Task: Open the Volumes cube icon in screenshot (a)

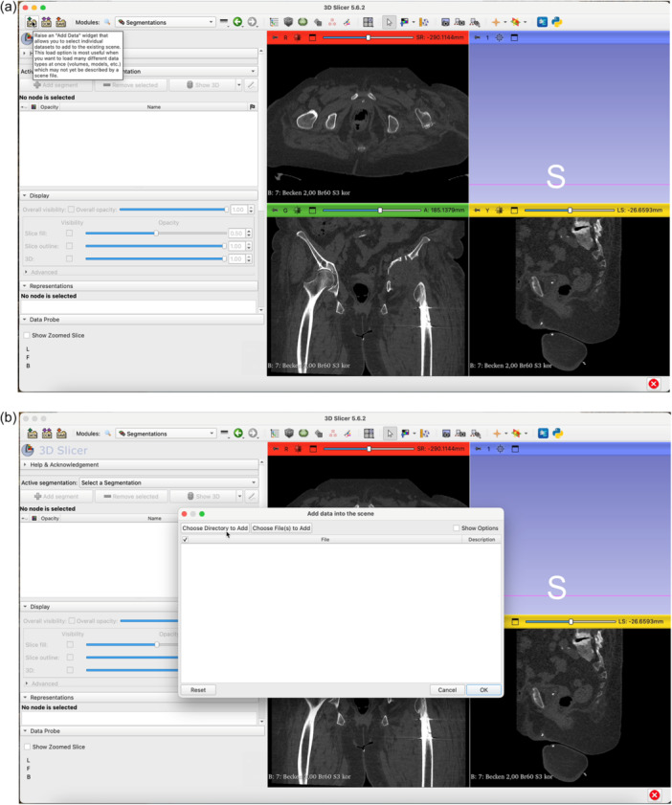Action: coord(288,22)
